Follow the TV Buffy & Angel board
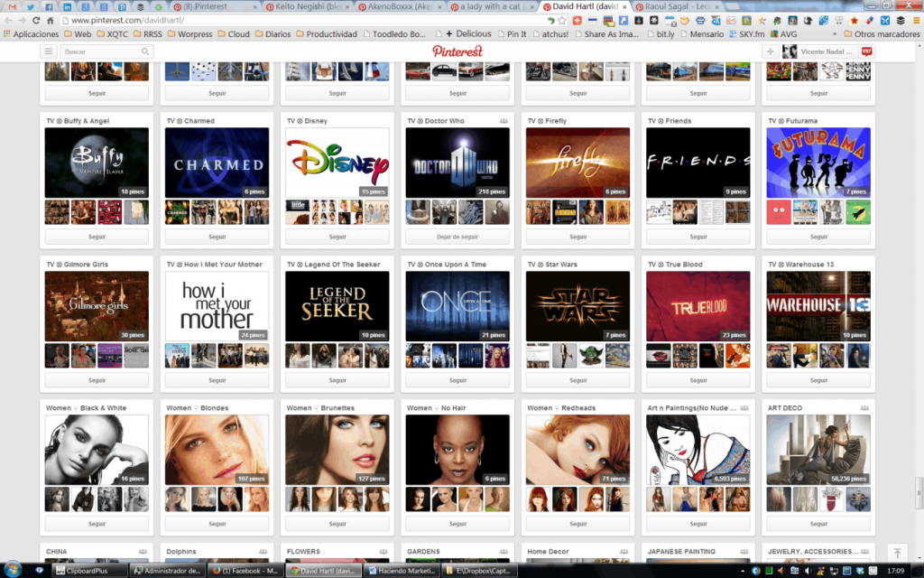924x578 pixels. tap(97, 237)
